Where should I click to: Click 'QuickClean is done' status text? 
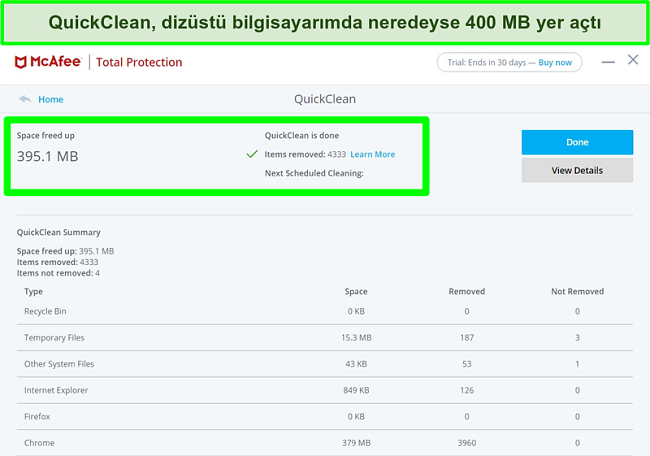tap(302, 136)
